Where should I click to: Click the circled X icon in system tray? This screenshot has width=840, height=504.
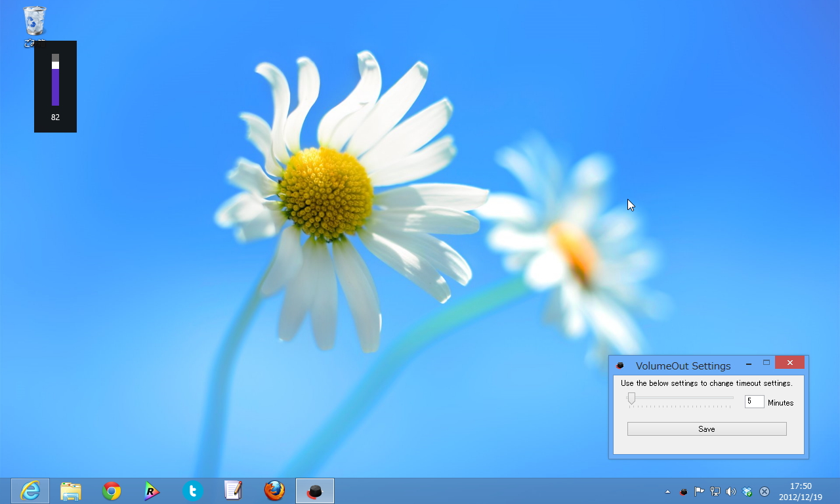click(x=764, y=492)
